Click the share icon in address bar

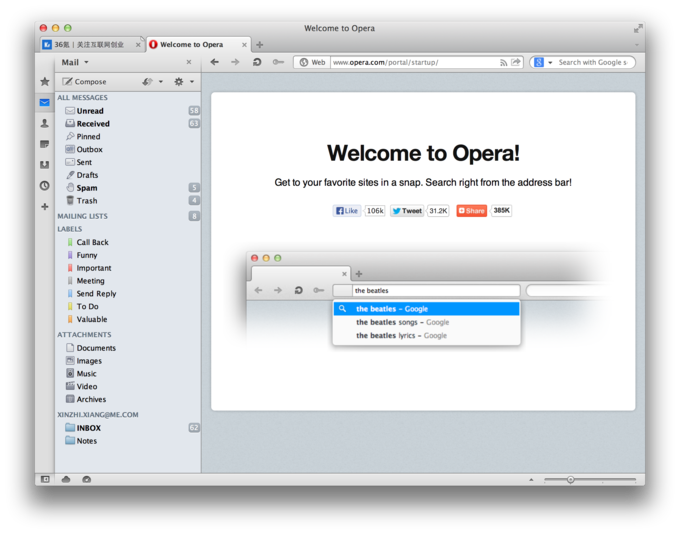coord(516,62)
